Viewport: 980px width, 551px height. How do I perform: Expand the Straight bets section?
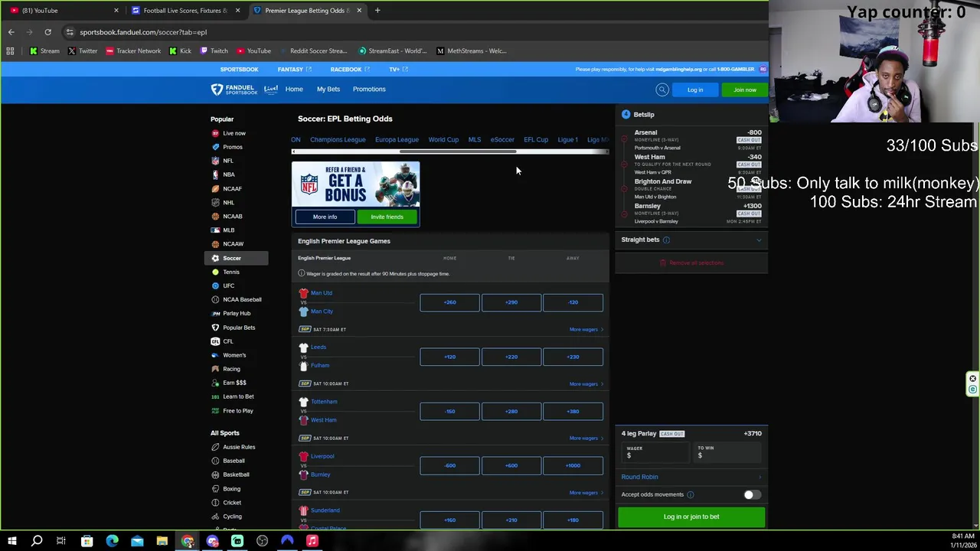click(x=759, y=240)
